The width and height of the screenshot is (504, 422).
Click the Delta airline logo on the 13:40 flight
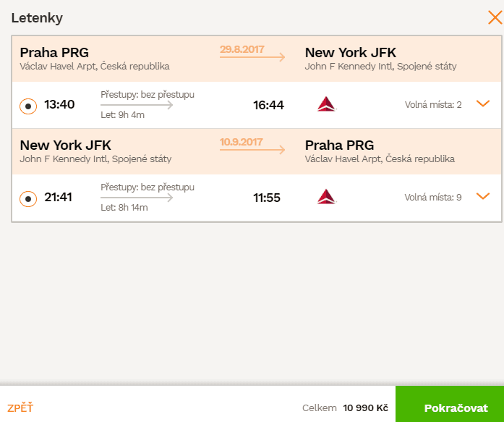tap(327, 104)
